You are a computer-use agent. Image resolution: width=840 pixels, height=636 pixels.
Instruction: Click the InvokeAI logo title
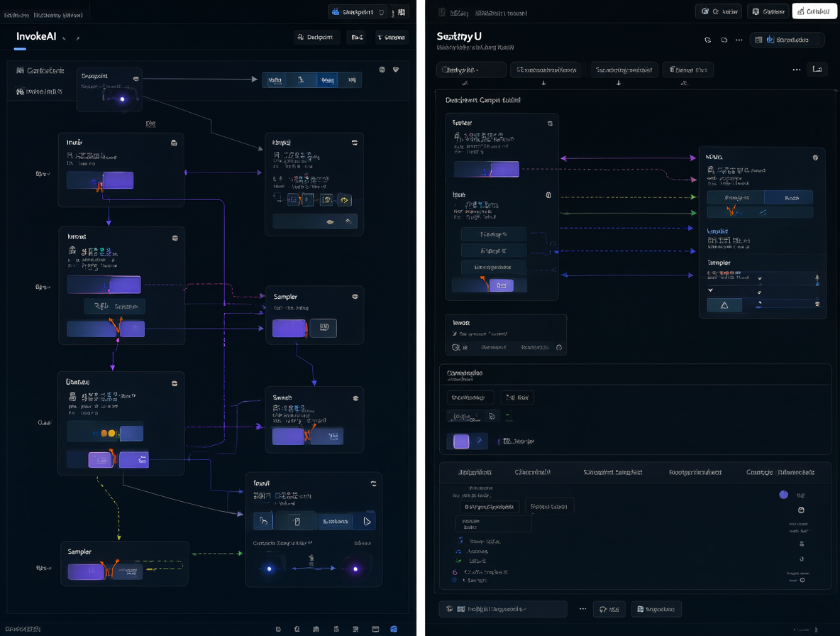tap(36, 36)
